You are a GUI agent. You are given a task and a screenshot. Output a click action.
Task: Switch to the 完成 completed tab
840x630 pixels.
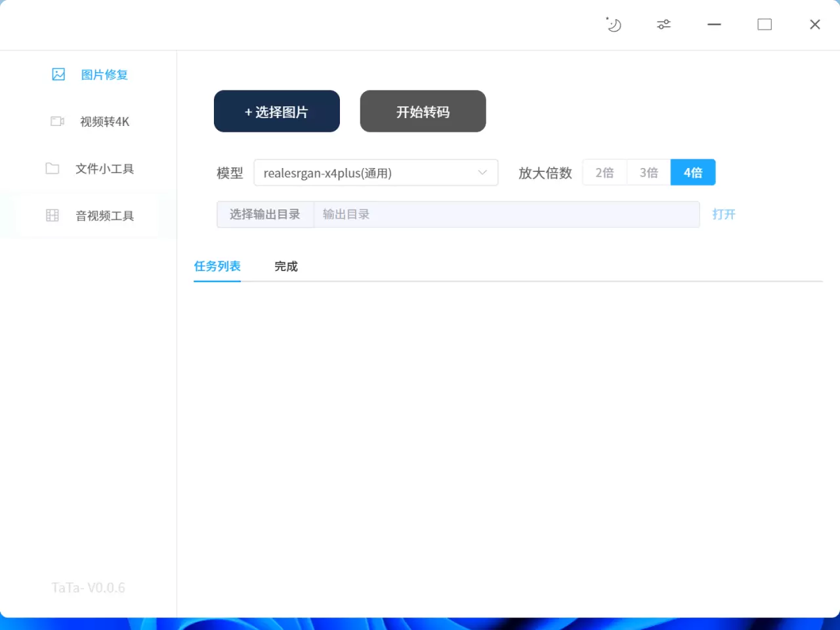285,266
